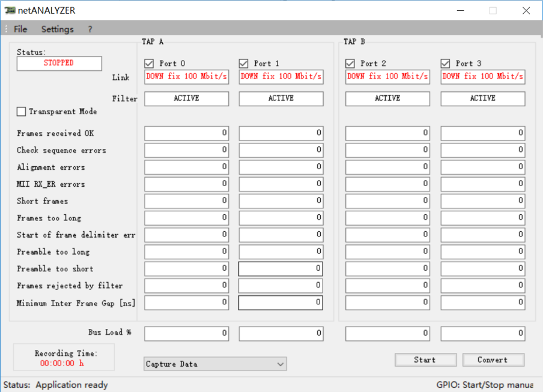Screen dimensions: 543x392
Task: Select Port 0 Frames rejected by filter field
Action: (187, 286)
